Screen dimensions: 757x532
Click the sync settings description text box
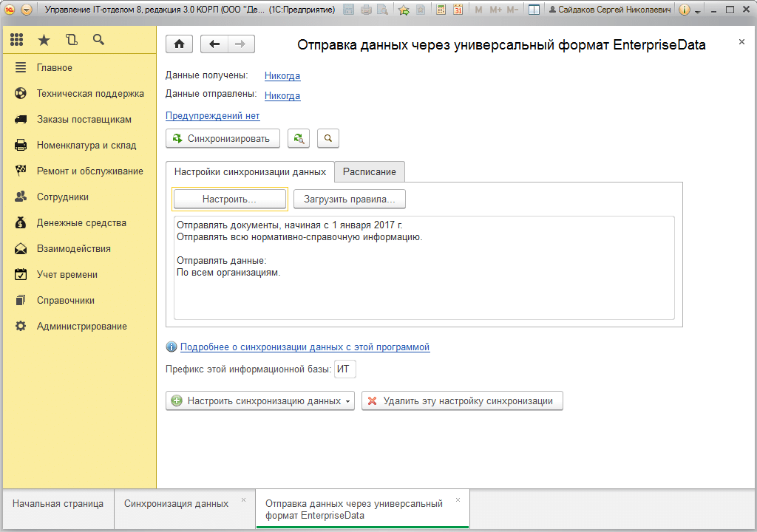click(x=424, y=268)
